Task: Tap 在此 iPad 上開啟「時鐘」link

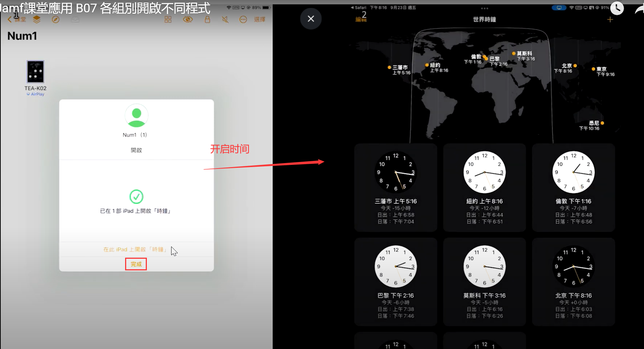Action: pyautogui.click(x=135, y=250)
